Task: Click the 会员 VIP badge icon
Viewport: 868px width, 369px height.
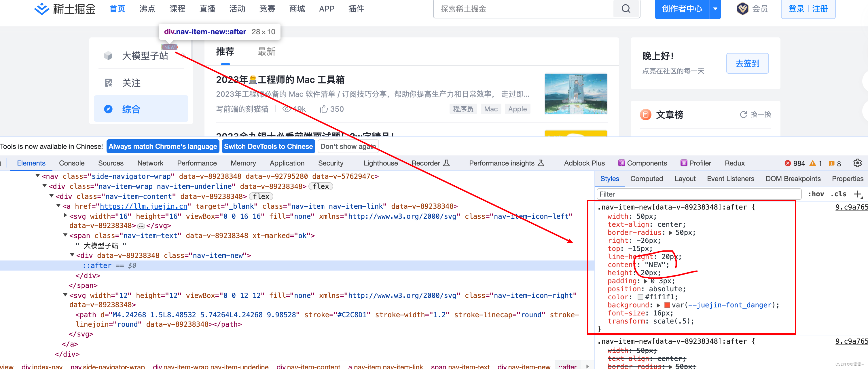Action: (x=742, y=9)
